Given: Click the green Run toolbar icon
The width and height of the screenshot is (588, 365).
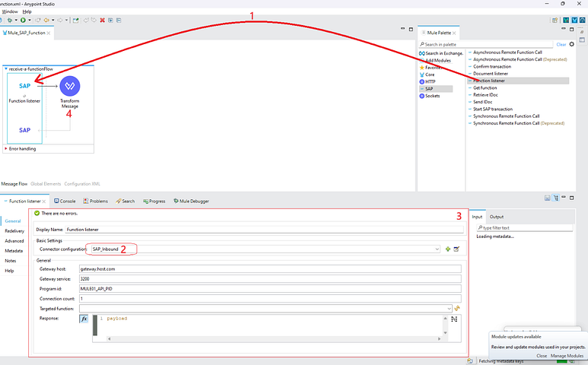Looking at the screenshot, I should pos(24,21).
